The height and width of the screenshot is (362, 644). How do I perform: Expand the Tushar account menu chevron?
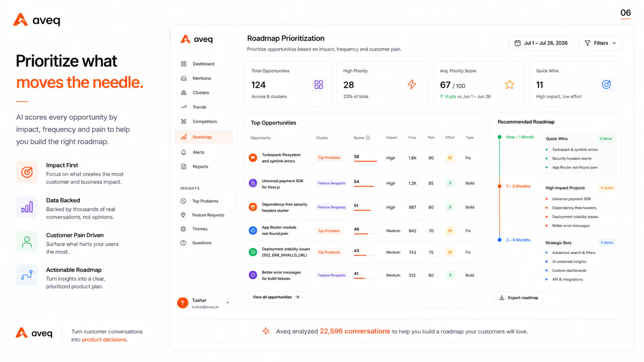pos(228,303)
